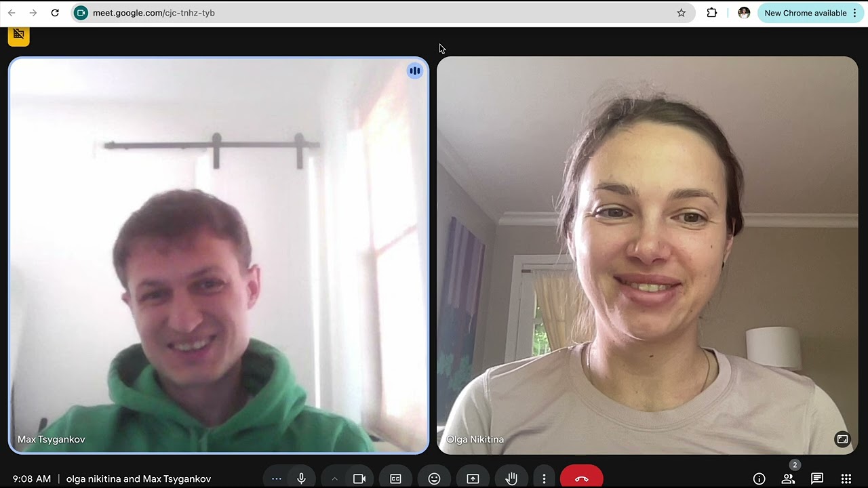This screenshot has width=868, height=488.
Task: Open the Chrome profile avatar
Action: [x=744, y=13]
